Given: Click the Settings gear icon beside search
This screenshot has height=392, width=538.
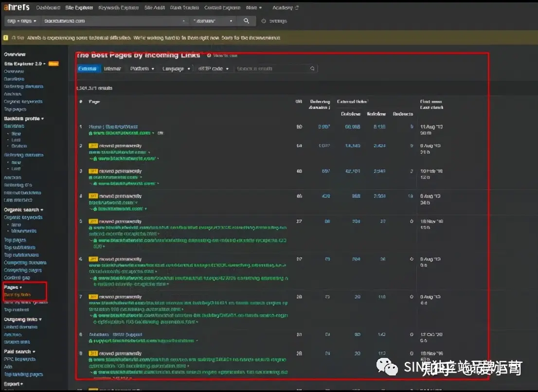Looking at the screenshot, I should click(264, 21).
